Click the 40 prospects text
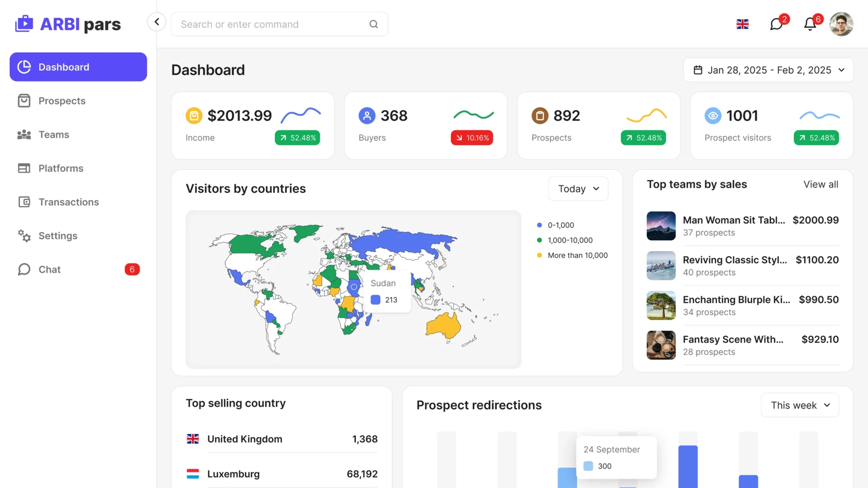The image size is (868, 488). point(709,272)
